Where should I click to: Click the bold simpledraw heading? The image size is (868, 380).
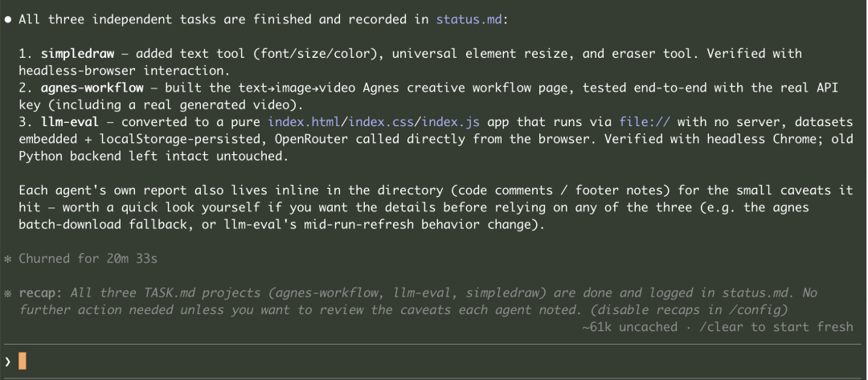coord(77,54)
